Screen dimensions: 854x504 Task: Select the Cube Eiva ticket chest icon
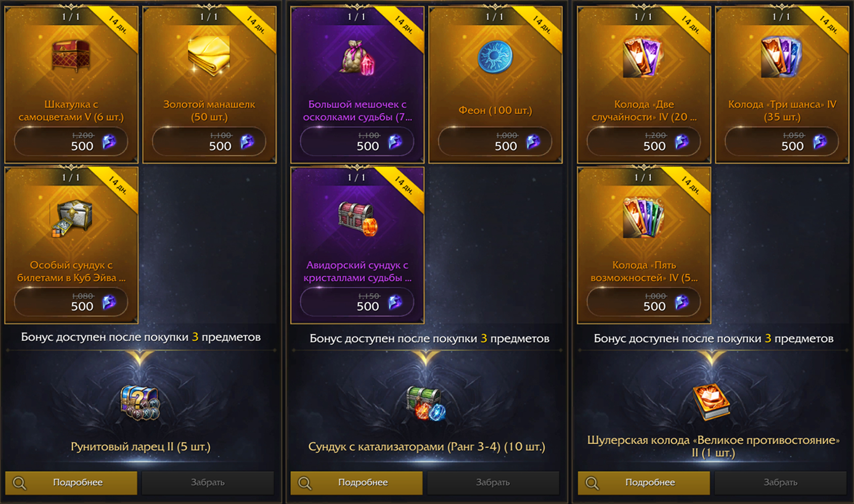click(71, 218)
